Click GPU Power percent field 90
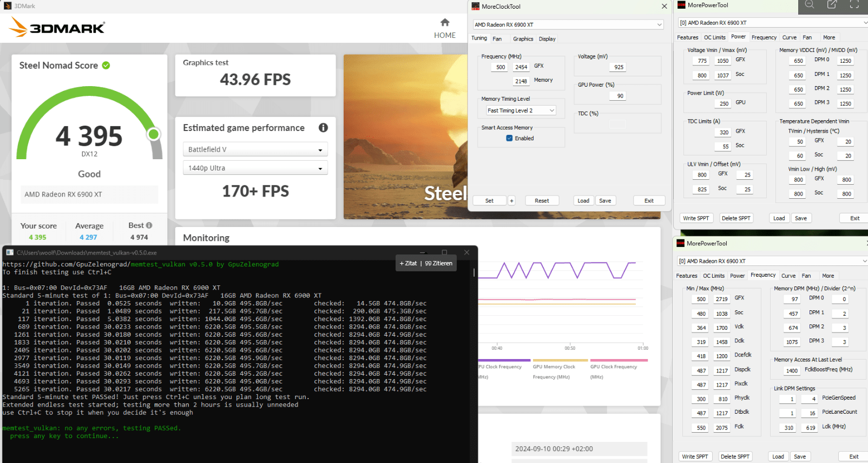Image resolution: width=868 pixels, height=463 pixels. pos(619,96)
